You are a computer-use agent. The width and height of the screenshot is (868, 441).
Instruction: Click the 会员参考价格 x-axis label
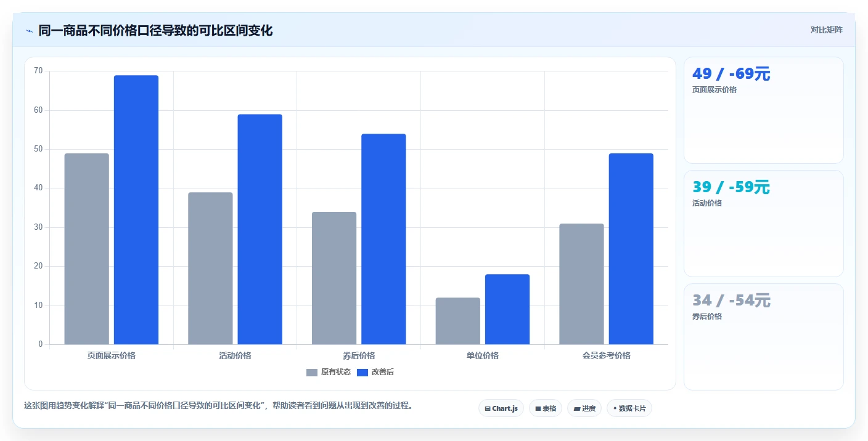pyautogui.click(x=606, y=355)
